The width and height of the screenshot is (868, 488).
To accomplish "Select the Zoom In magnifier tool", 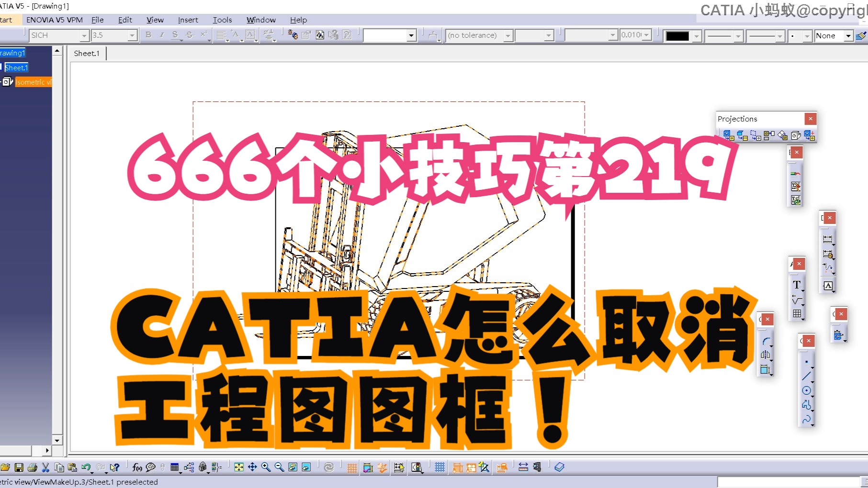I will point(265,466).
